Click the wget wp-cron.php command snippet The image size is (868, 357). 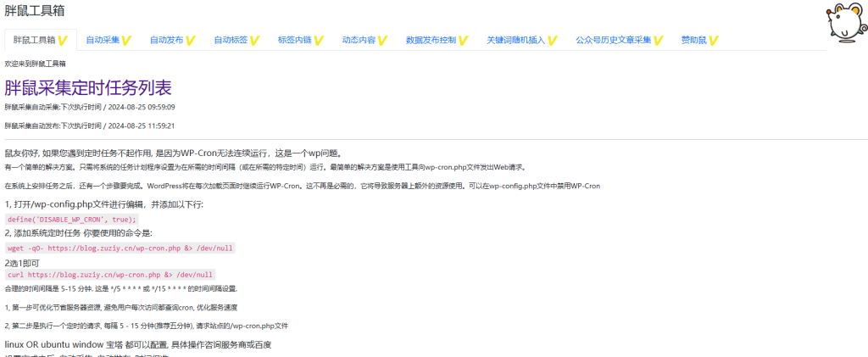(120, 248)
